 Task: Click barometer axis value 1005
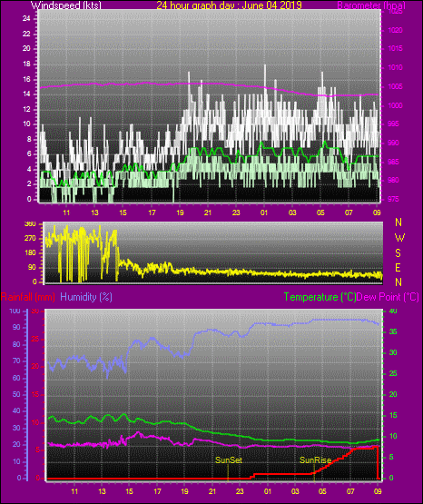point(395,86)
